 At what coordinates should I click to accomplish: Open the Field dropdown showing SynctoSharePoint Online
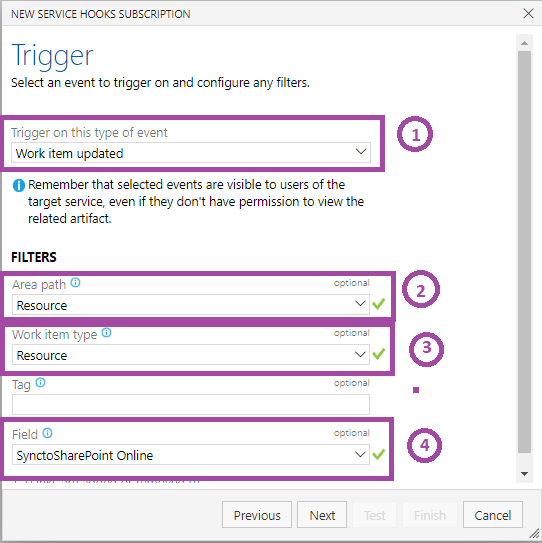pyautogui.click(x=191, y=455)
